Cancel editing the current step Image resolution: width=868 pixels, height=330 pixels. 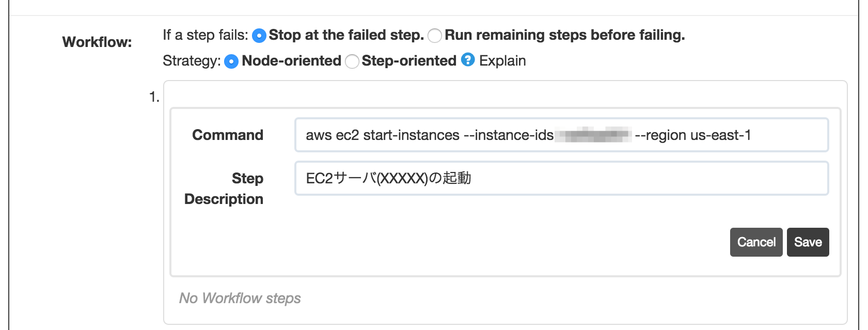(x=755, y=242)
